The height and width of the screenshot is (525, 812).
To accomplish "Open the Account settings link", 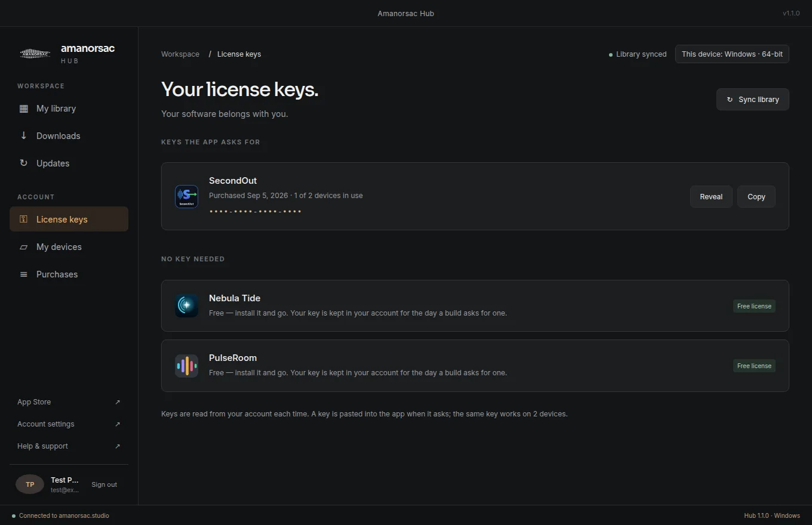I will (69, 424).
